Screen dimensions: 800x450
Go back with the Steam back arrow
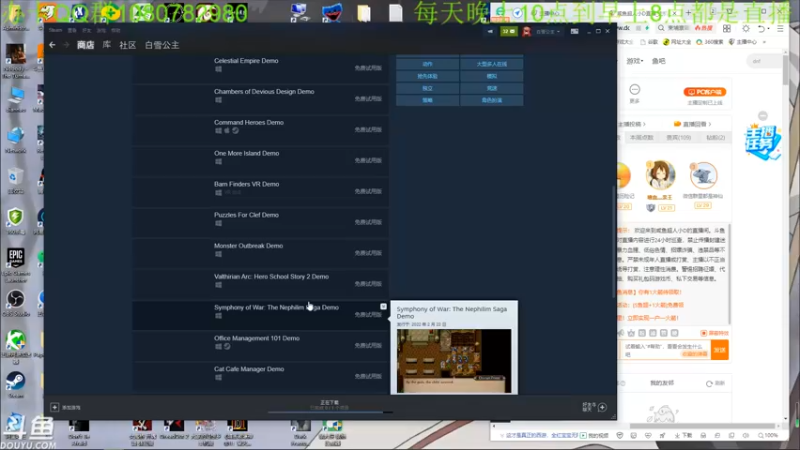pyautogui.click(x=52, y=45)
